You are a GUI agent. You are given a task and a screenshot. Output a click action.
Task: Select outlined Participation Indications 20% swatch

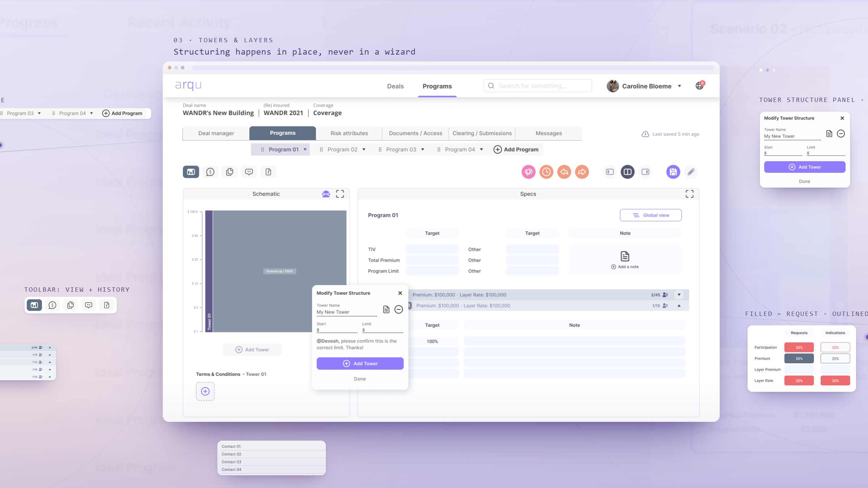[835, 347]
